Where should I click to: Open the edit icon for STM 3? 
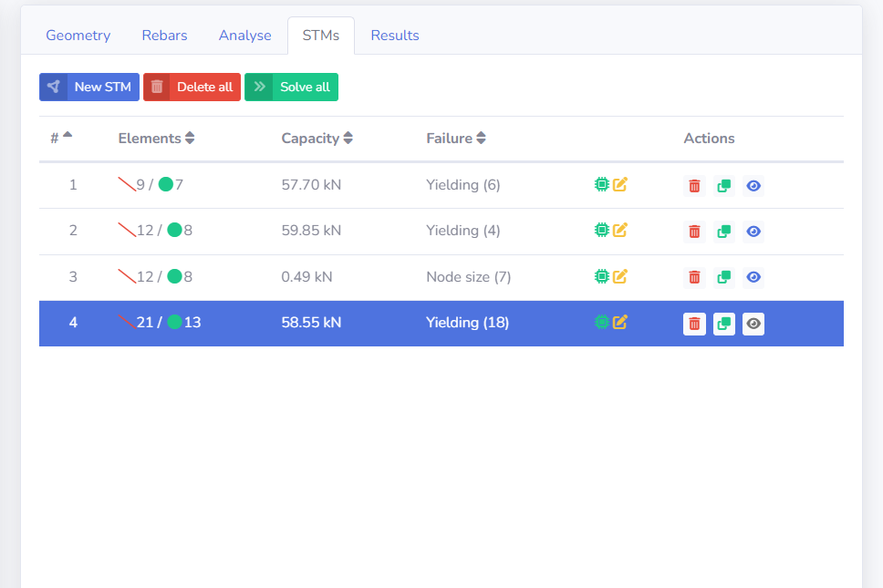(x=621, y=275)
